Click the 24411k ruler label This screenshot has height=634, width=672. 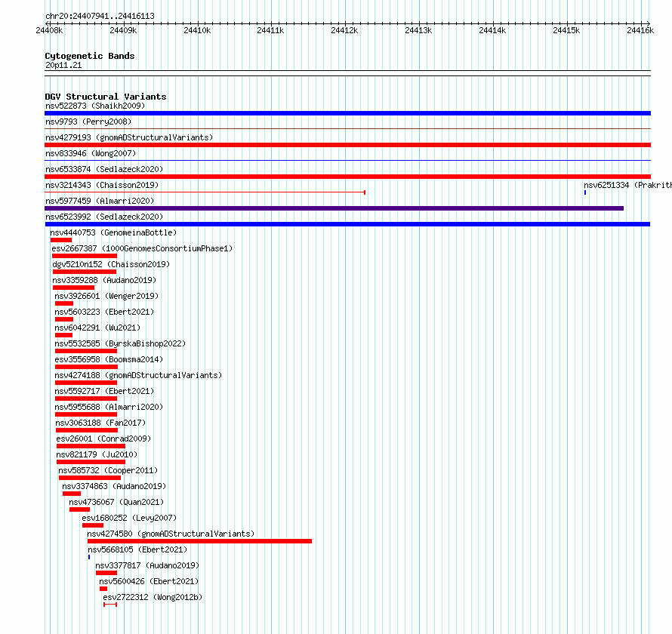[270, 30]
